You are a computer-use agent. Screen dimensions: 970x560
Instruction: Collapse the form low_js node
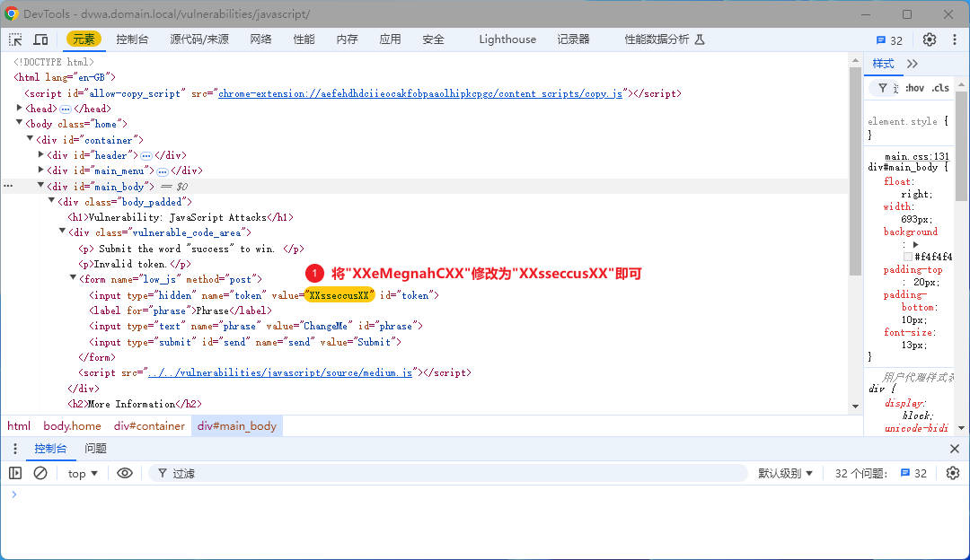(73, 278)
